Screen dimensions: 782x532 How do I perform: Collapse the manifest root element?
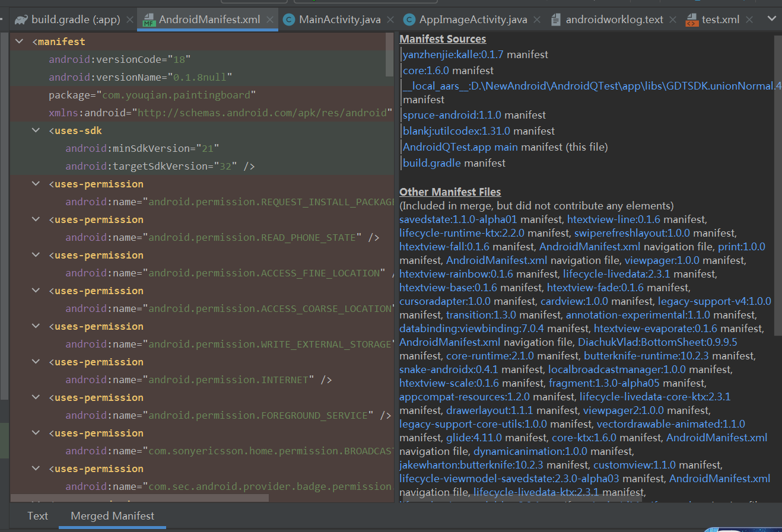(19, 41)
